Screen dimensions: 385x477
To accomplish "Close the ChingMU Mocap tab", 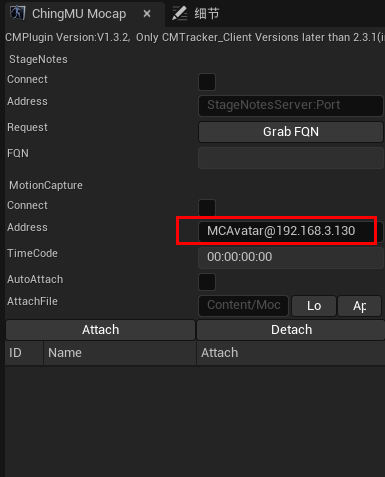I will 147,14.
